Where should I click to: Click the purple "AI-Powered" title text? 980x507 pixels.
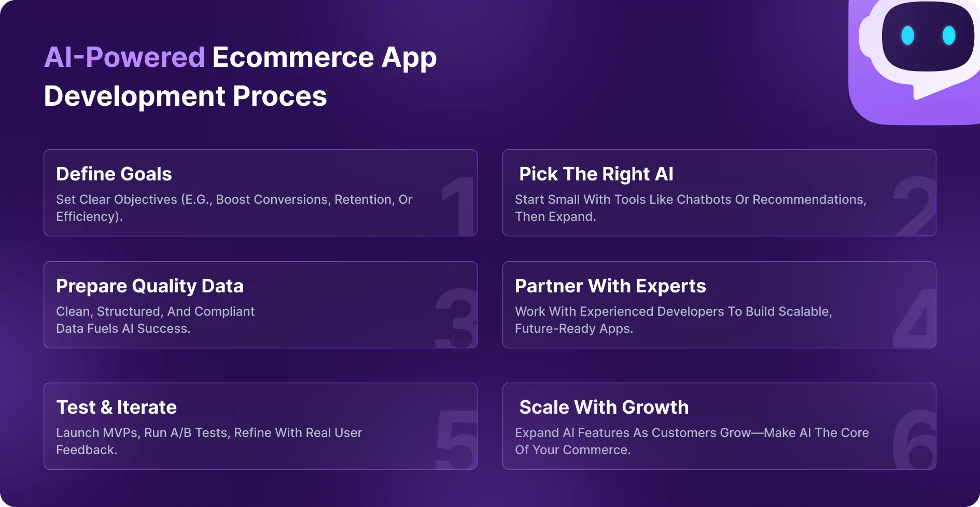pos(124,57)
